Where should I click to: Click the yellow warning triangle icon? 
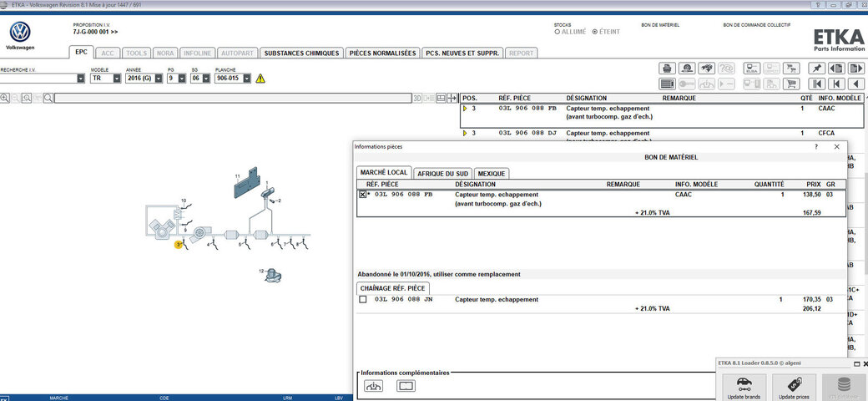click(260, 79)
